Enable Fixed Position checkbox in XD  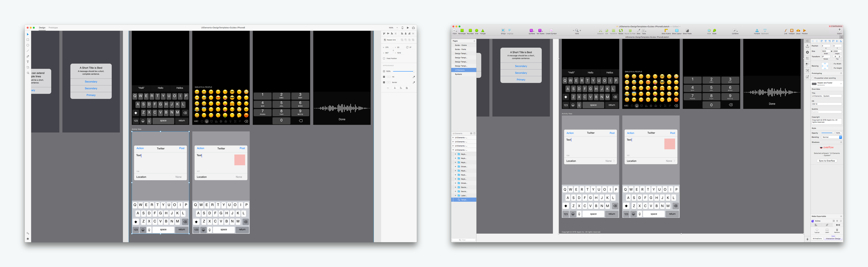[x=384, y=59]
